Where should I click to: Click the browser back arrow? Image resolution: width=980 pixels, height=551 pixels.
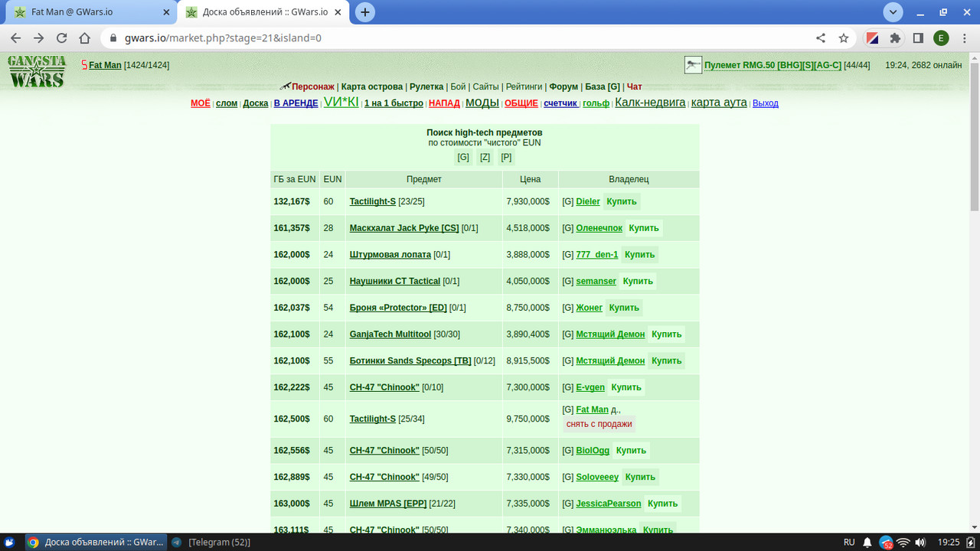tap(16, 37)
